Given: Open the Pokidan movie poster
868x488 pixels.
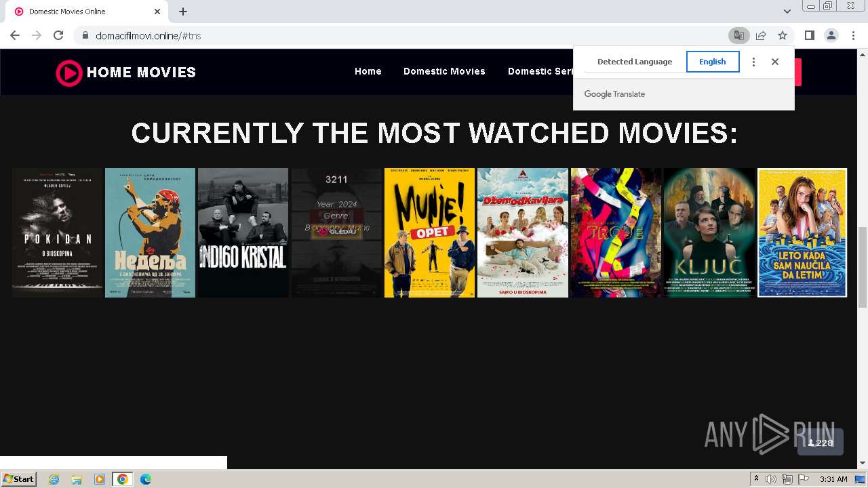Looking at the screenshot, I should point(57,232).
